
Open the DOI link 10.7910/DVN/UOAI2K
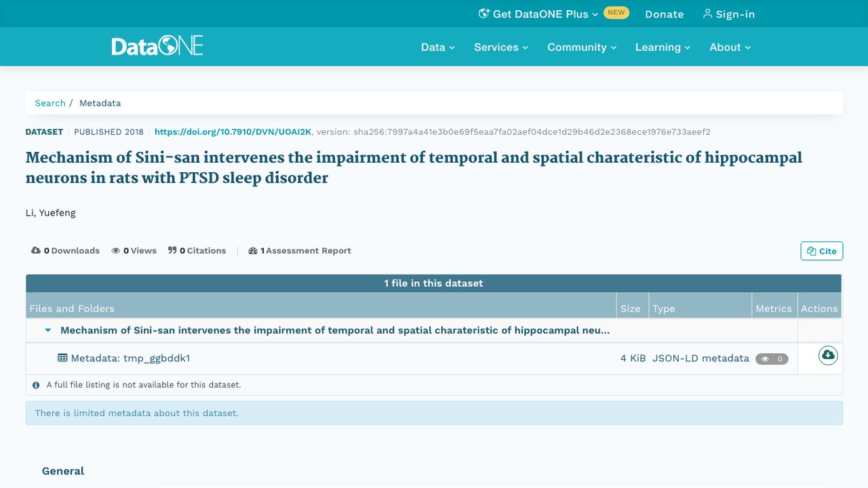[x=233, y=132]
